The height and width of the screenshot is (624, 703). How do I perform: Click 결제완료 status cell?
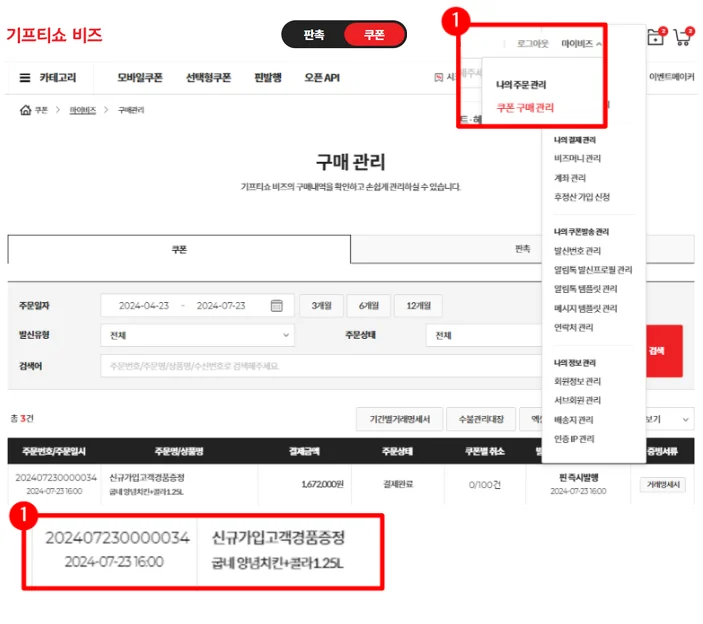tap(398, 484)
